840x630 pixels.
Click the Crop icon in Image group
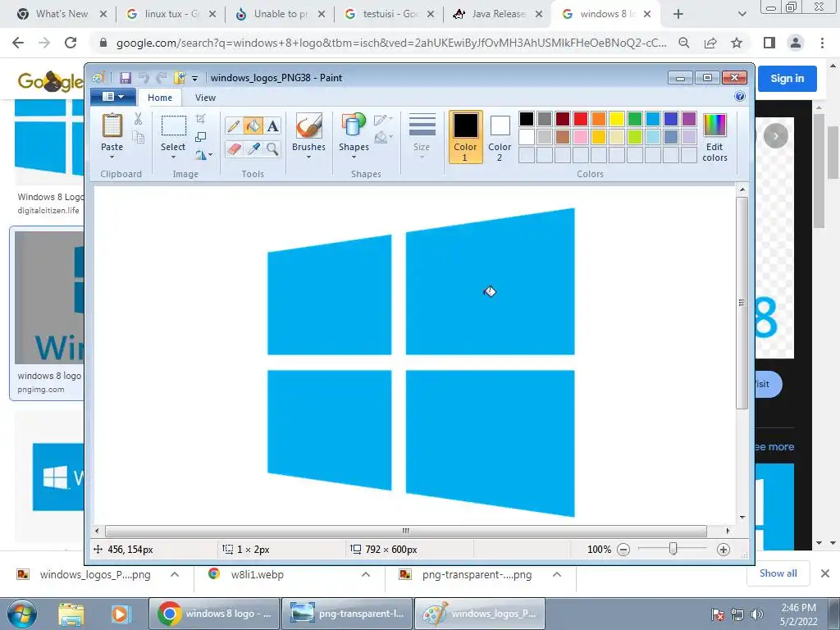coord(201,119)
